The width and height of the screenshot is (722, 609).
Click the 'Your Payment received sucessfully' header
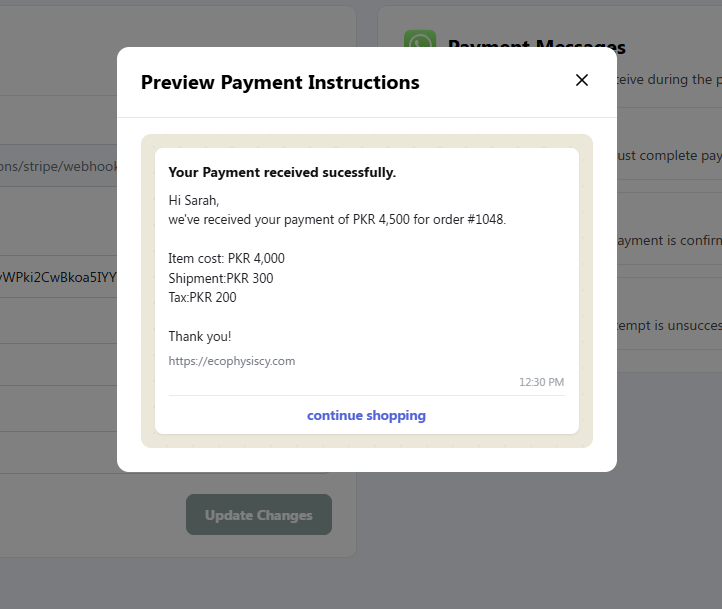[282, 172]
